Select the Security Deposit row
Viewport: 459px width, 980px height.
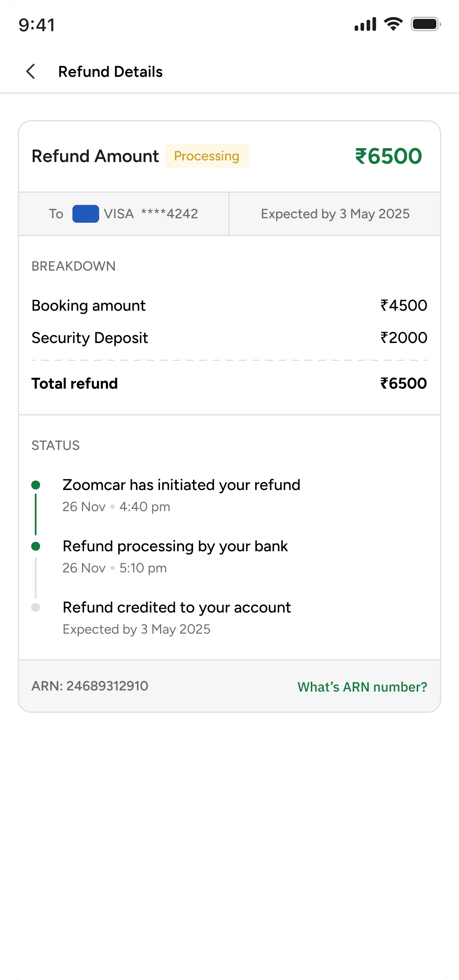229,338
